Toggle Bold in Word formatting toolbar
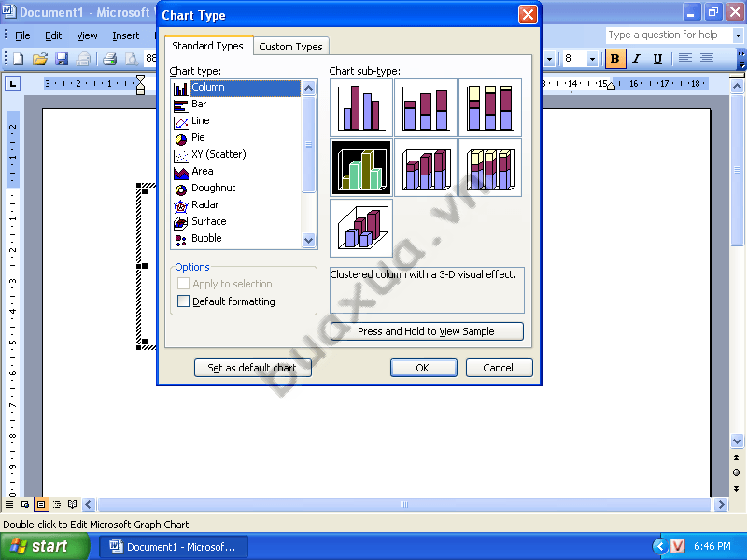Image resolution: width=747 pixels, height=560 pixels. [x=615, y=59]
